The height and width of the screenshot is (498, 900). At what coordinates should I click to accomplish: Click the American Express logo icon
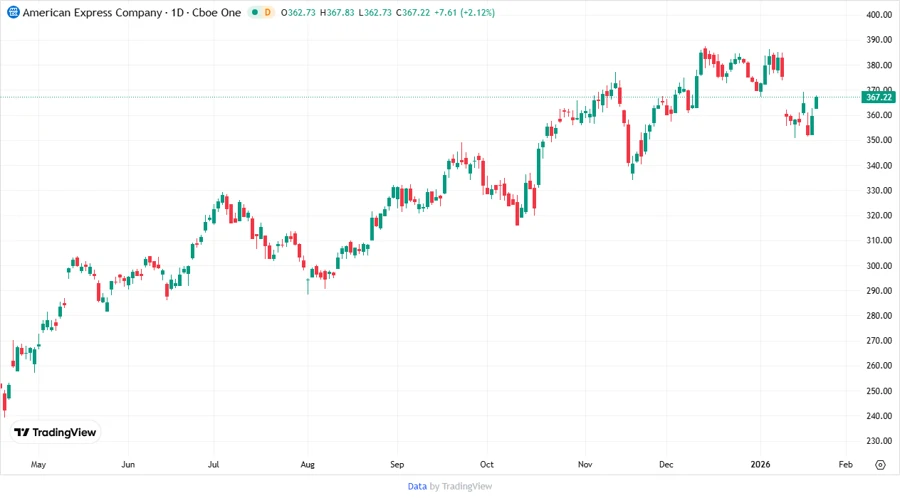13,12
